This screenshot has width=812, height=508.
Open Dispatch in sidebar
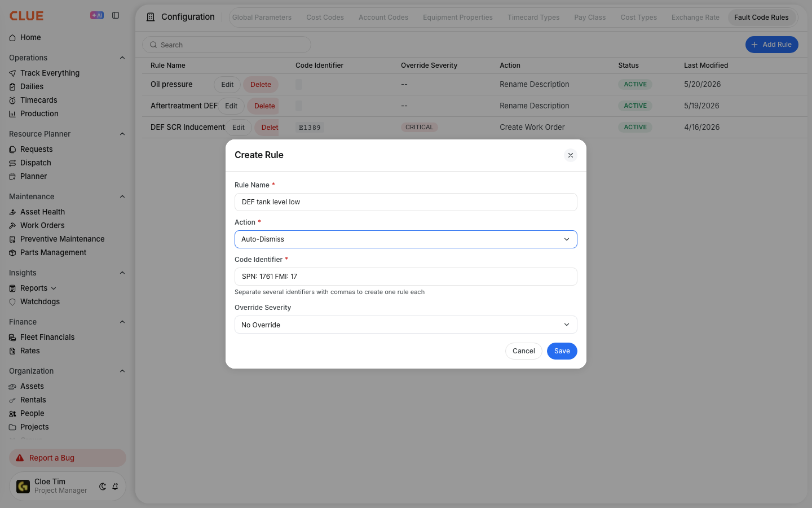(36, 163)
